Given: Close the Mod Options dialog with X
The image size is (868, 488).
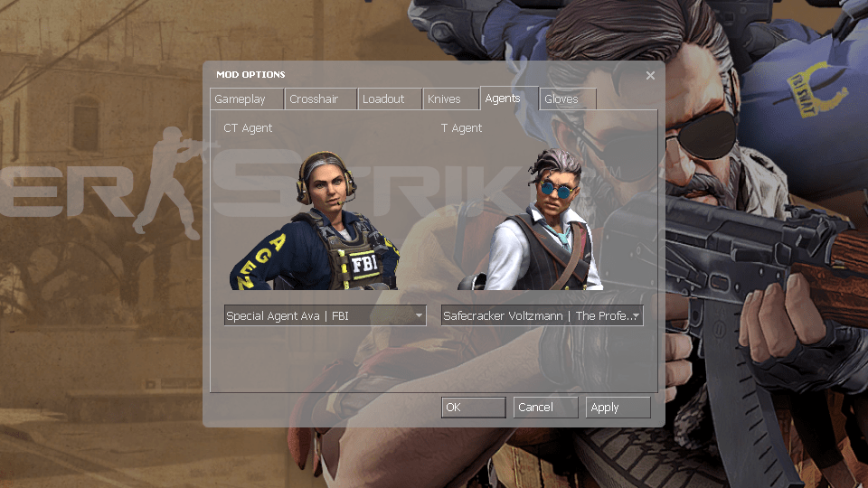Looking at the screenshot, I should pyautogui.click(x=650, y=75).
